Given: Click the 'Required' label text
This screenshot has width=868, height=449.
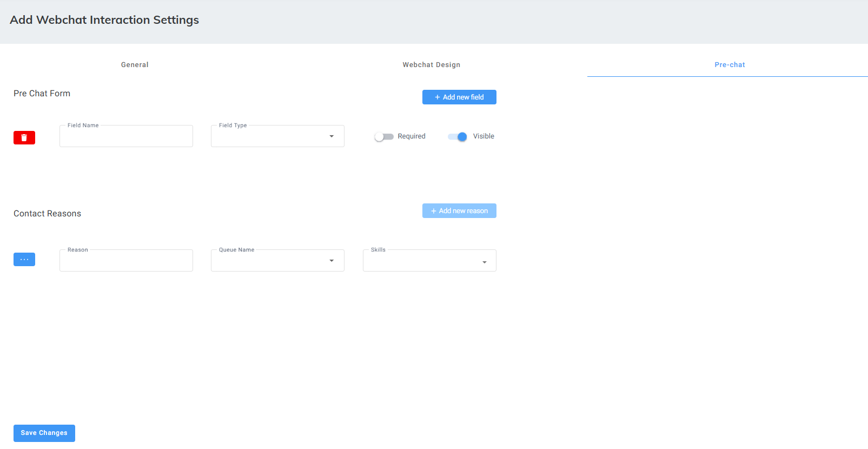Looking at the screenshot, I should 412,136.
